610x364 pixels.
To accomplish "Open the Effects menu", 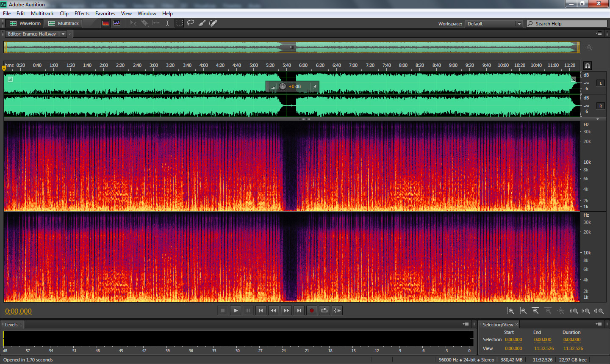I will tap(82, 14).
